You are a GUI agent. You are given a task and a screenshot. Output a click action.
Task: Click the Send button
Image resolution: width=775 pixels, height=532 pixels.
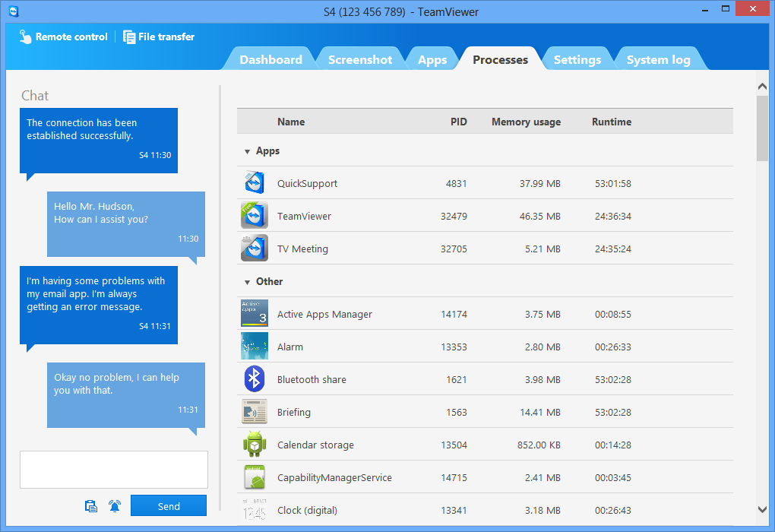click(169, 506)
